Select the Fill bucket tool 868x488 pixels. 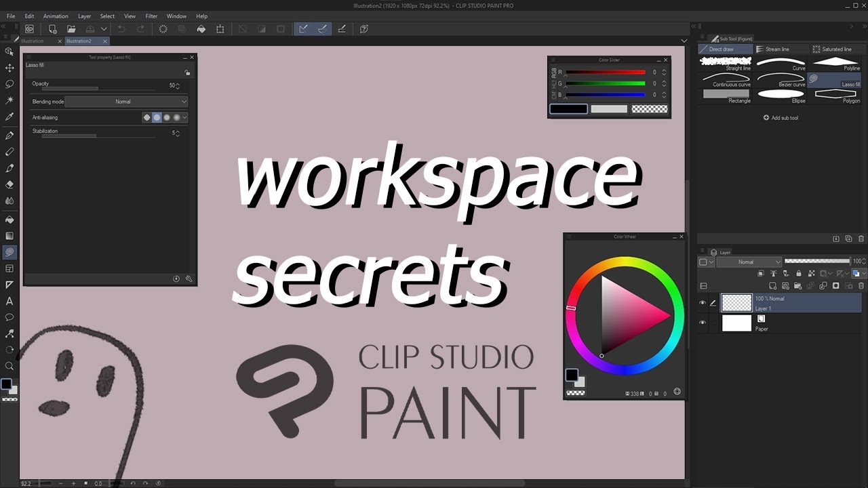9,220
